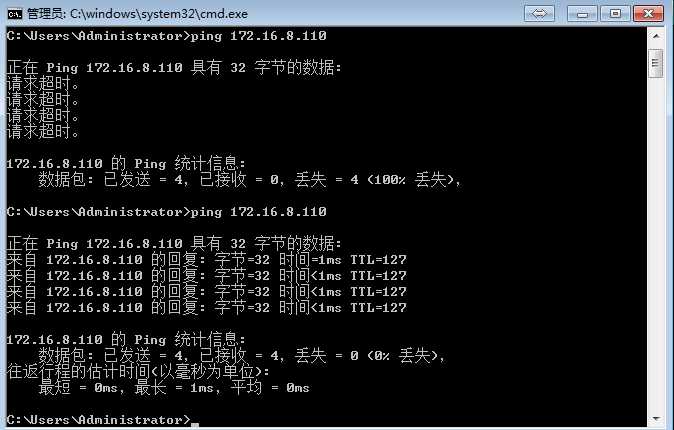Click the cursor after the final Administrator> prompt

coord(195,424)
